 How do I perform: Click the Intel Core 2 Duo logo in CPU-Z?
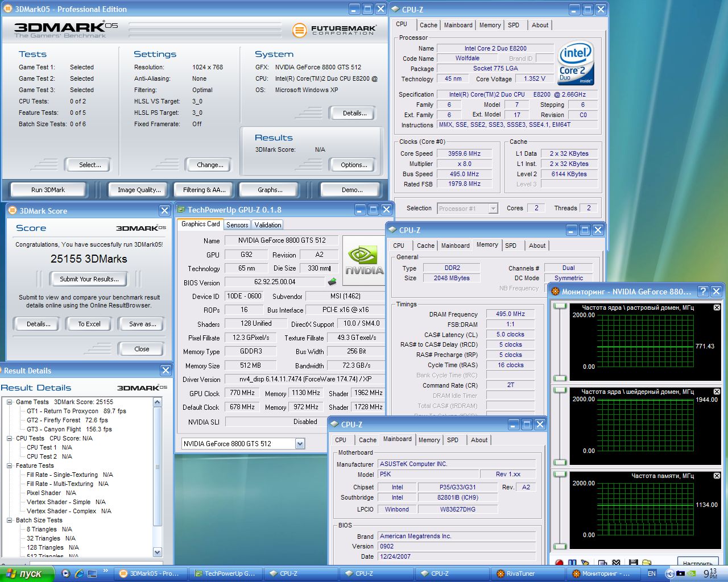(x=576, y=63)
